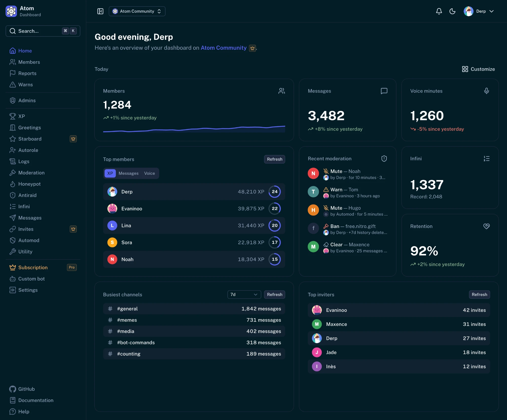This screenshot has width=507, height=420.
Task: Click the Members card people icon
Action: [x=281, y=91]
